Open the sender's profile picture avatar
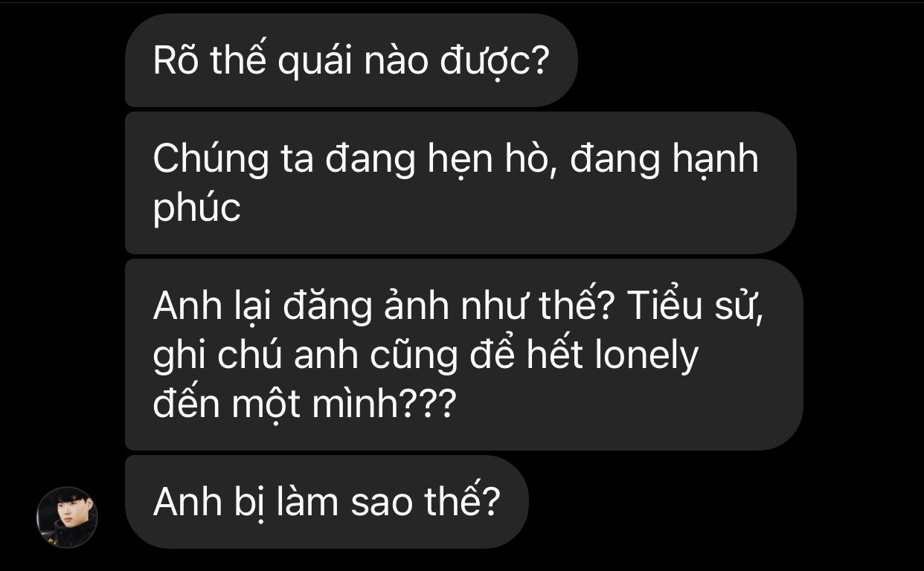 pyautogui.click(x=67, y=517)
